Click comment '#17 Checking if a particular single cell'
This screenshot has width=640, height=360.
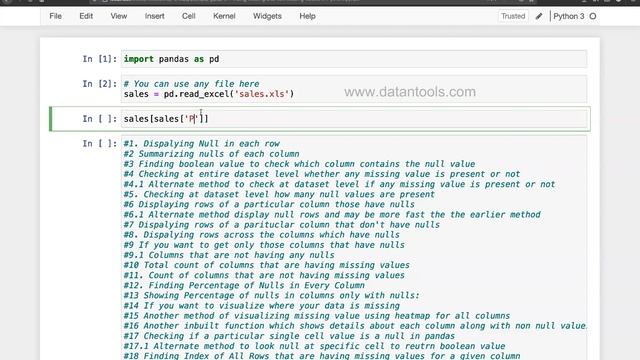pos(289,336)
